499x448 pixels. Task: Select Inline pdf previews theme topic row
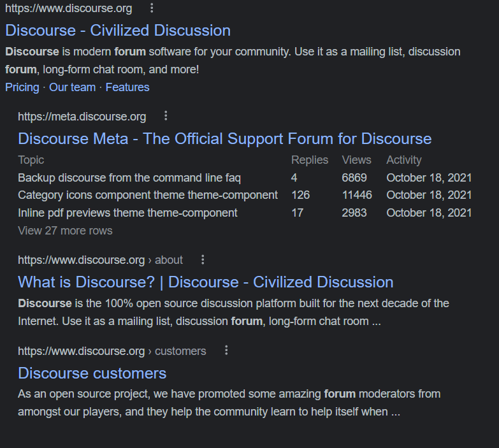click(x=127, y=213)
